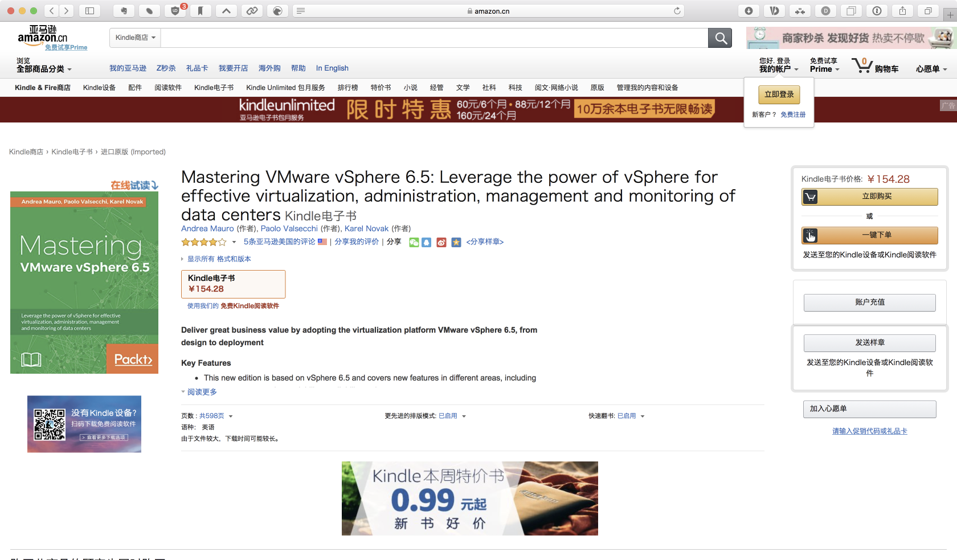Expand 阅读更多 description
Viewport: 957px width, 560px height.
[202, 392]
